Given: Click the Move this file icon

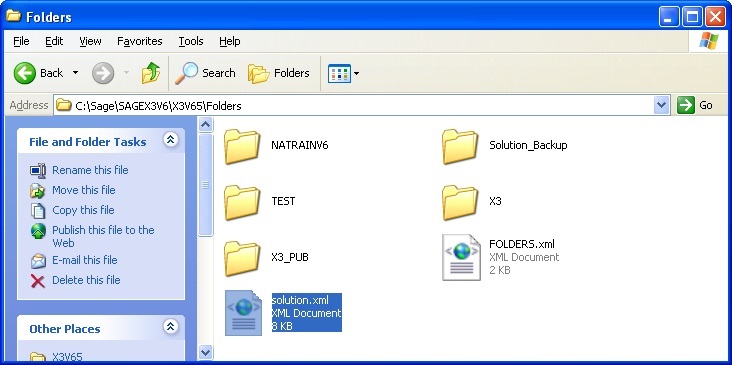Looking at the screenshot, I should pyautogui.click(x=38, y=190).
